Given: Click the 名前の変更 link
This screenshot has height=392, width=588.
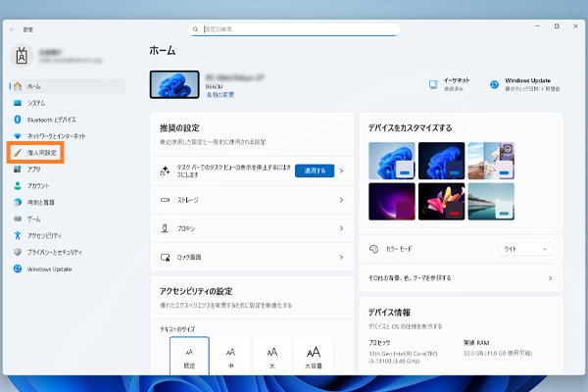Looking at the screenshot, I should [220, 95].
